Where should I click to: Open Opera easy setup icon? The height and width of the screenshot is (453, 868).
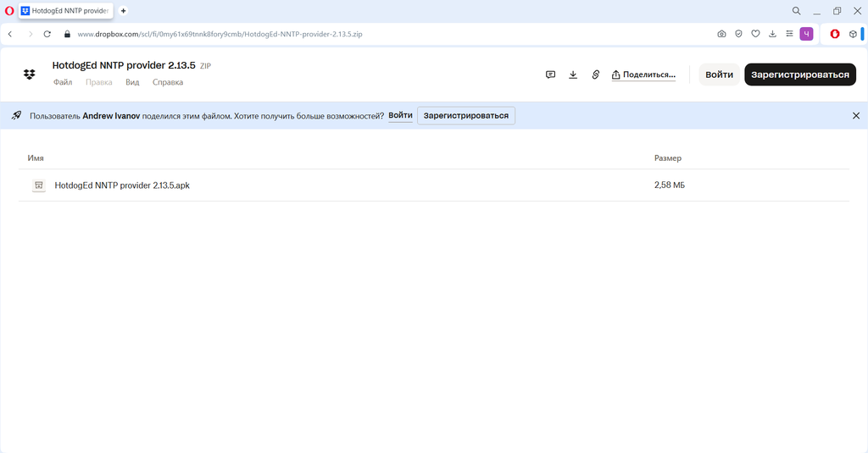pyautogui.click(x=789, y=34)
